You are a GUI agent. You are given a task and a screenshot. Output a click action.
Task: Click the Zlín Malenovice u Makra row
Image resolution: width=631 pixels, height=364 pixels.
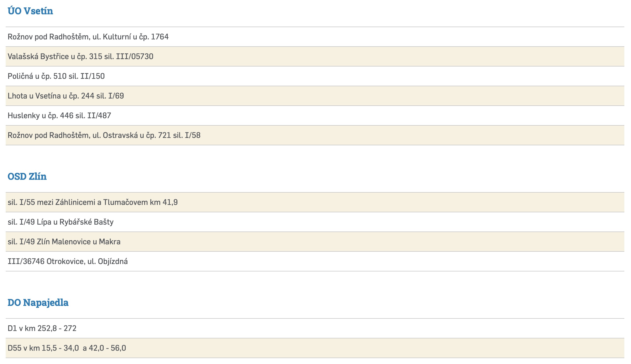coord(64,242)
